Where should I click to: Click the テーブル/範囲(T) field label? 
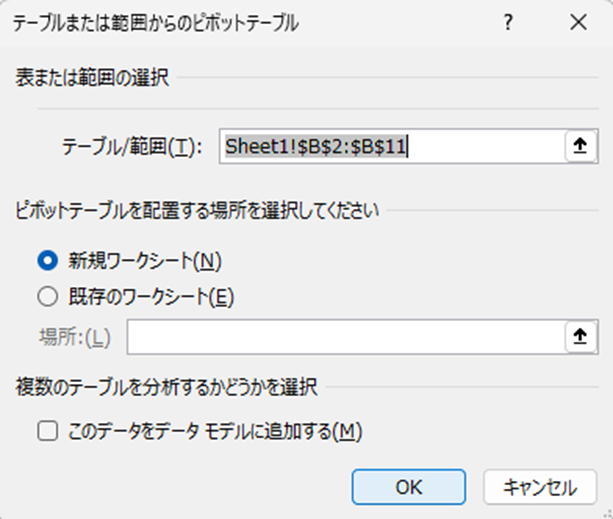click(132, 147)
